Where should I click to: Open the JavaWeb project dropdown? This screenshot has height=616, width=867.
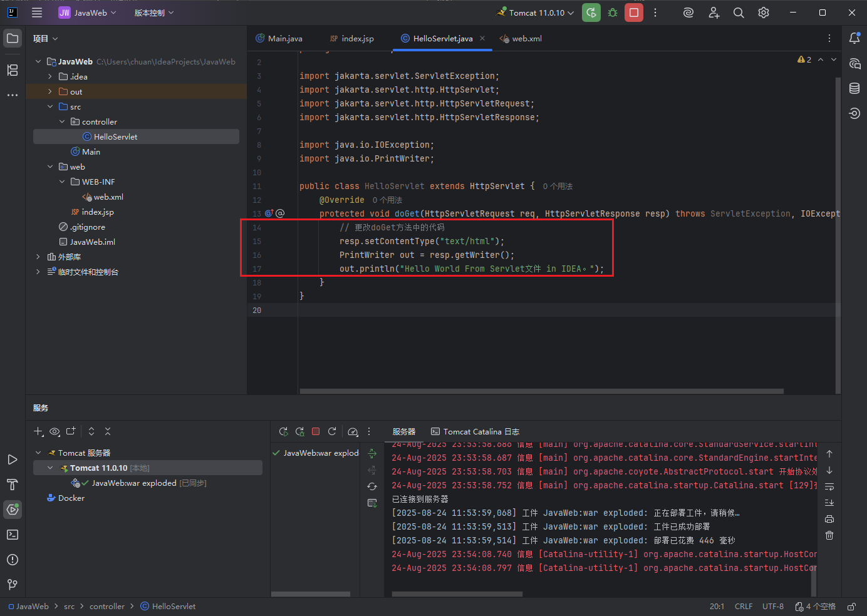pos(88,13)
